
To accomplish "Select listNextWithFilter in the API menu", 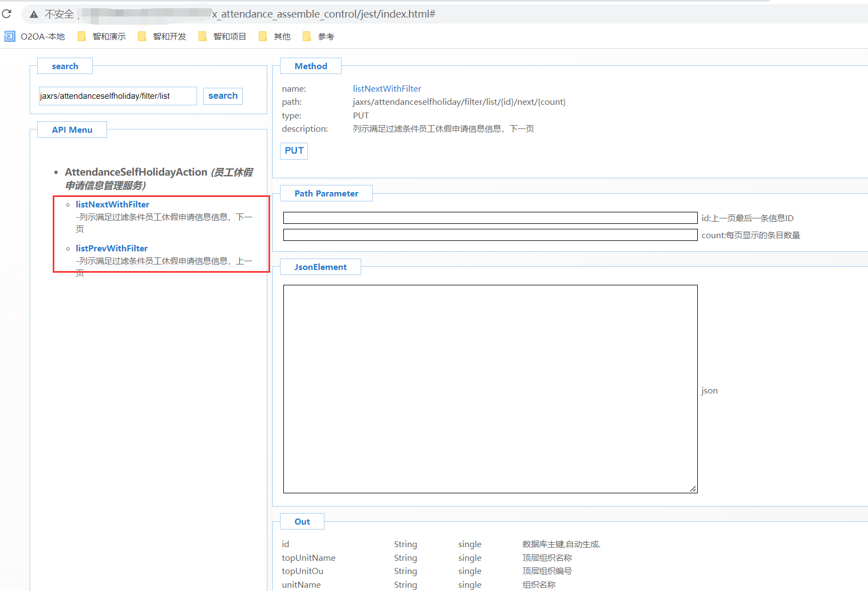I will (113, 205).
